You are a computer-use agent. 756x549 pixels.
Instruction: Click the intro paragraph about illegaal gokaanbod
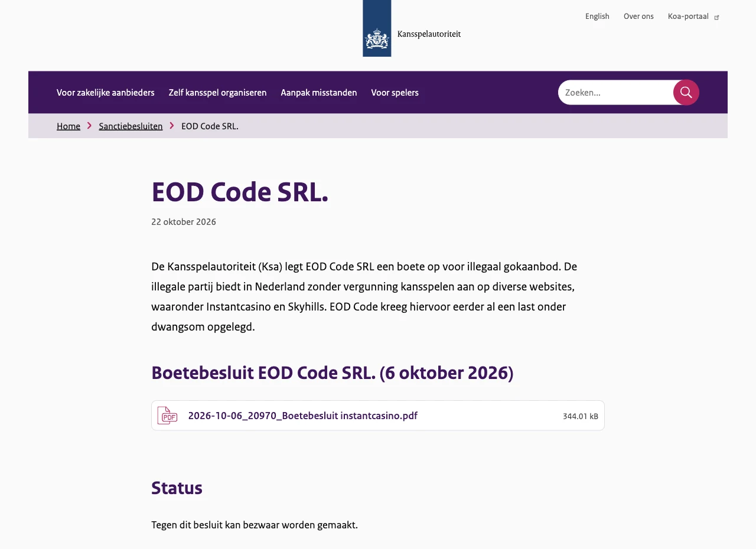pos(364,296)
